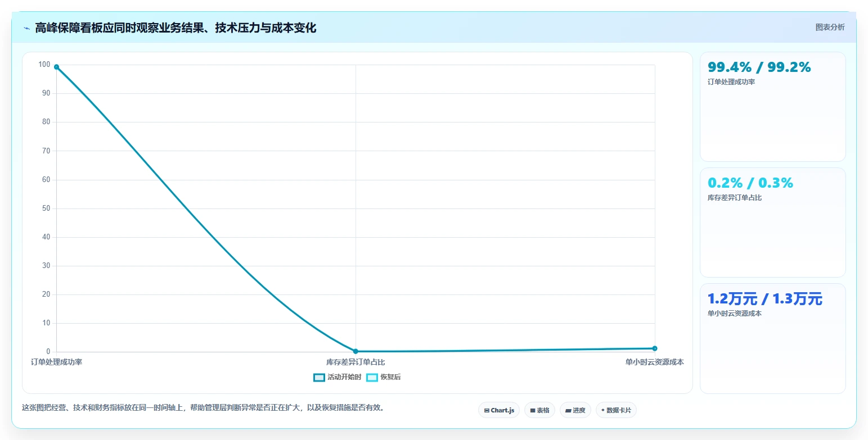
Task: Click the 图表分析 label in header
Action: coord(830,27)
